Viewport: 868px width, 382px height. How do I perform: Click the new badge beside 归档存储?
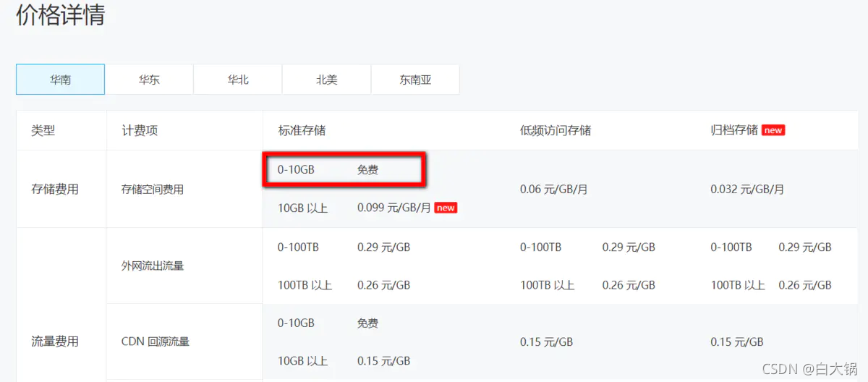point(773,130)
